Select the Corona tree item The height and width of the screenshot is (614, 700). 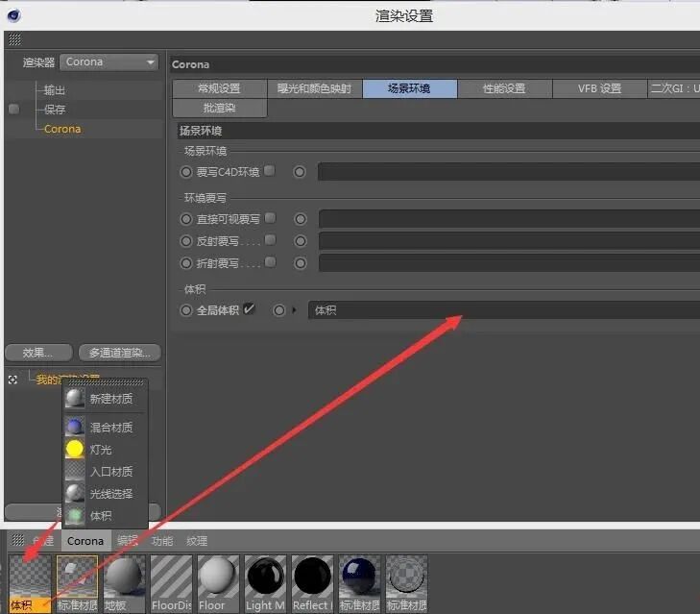tap(62, 129)
